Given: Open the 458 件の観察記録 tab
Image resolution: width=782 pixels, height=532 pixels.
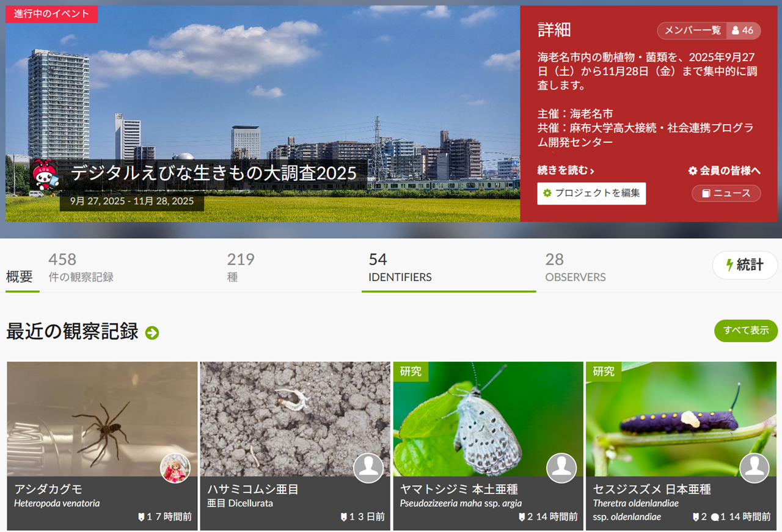Looking at the screenshot, I should 81,268.
